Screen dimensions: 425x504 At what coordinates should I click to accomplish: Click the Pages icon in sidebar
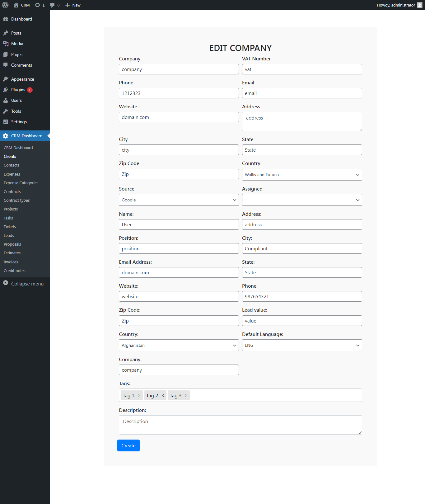point(6,54)
